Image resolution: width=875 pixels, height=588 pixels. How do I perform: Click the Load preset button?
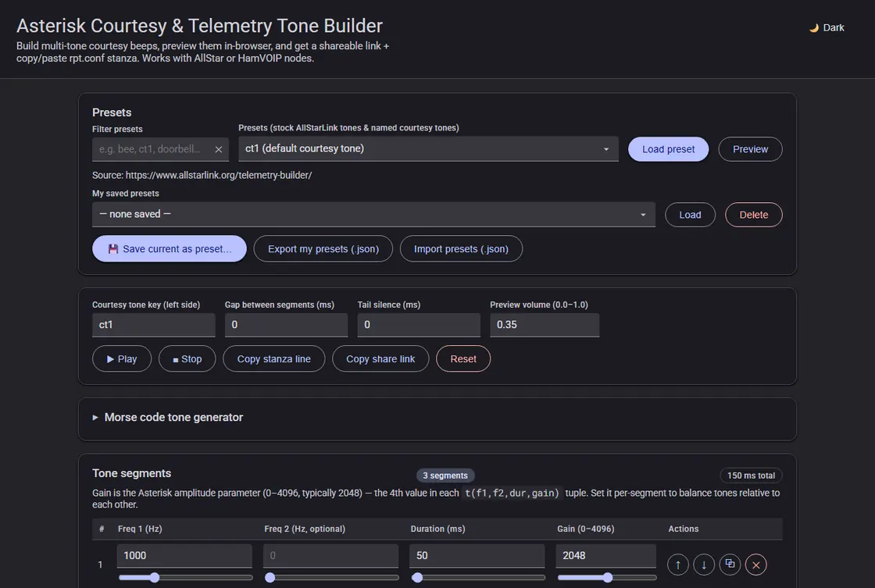pos(668,149)
